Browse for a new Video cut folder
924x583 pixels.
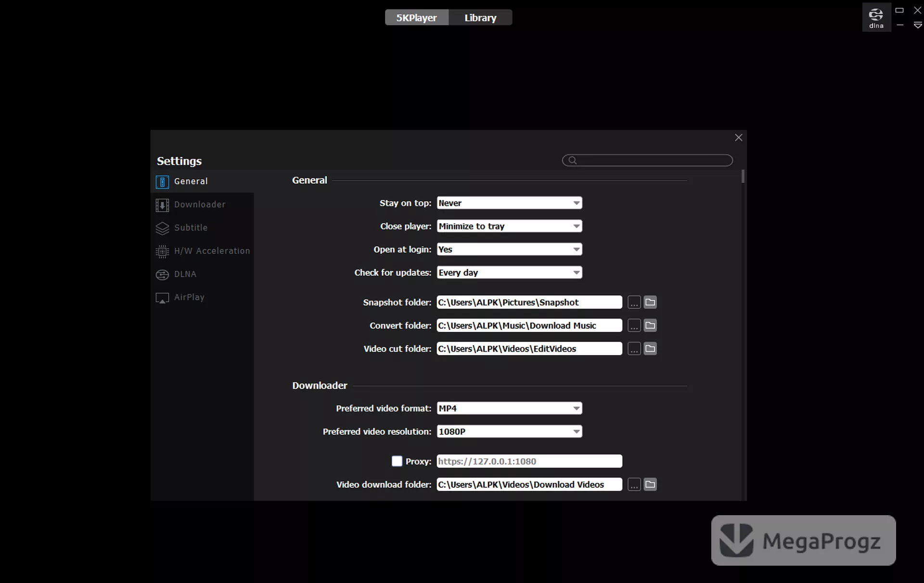[x=634, y=348]
